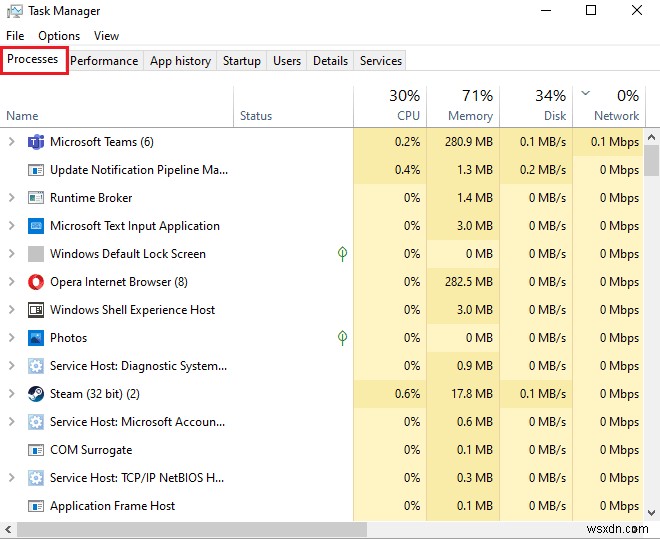
Task: Click the Service Host Microsoft Account gear icon
Action: [x=36, y=422]
